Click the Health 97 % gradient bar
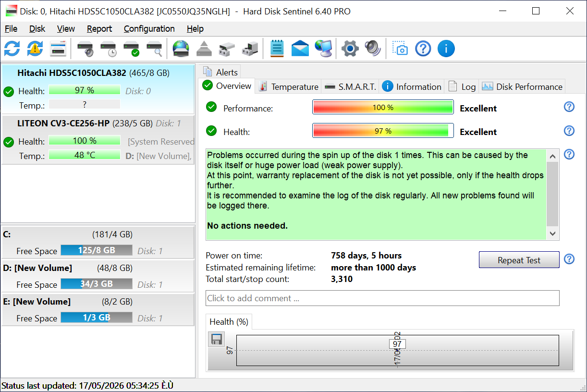This screenshot has width=587, height=392. [383, 131]
